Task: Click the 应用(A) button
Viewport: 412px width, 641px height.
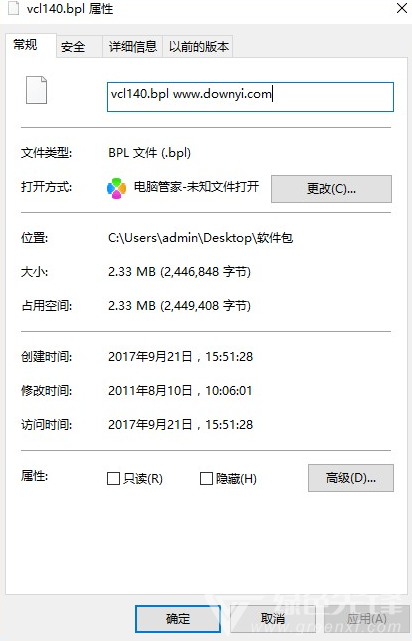Action: (367, 619)
